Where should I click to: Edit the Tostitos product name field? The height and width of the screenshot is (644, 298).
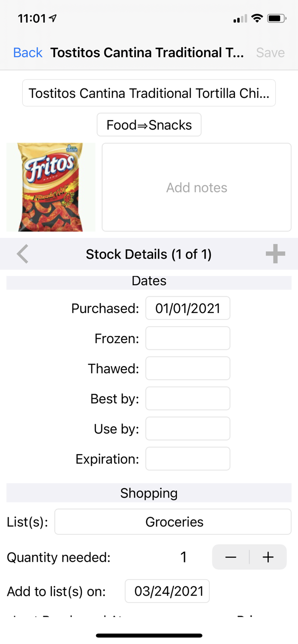[x=149, y=93]
